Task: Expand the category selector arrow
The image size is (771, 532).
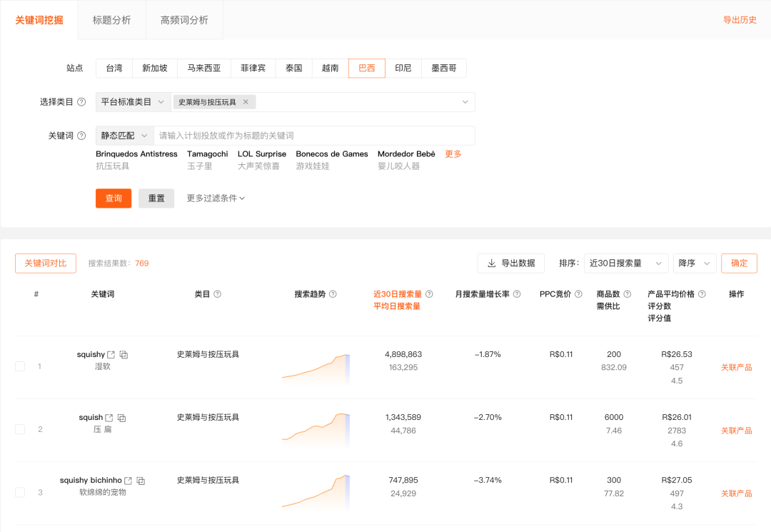Action: pos(465,102)
